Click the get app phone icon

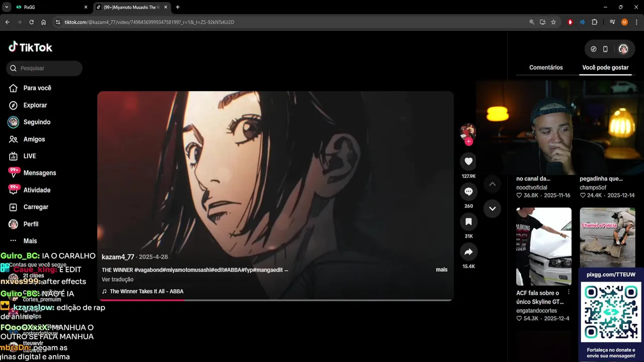[605, 49]
